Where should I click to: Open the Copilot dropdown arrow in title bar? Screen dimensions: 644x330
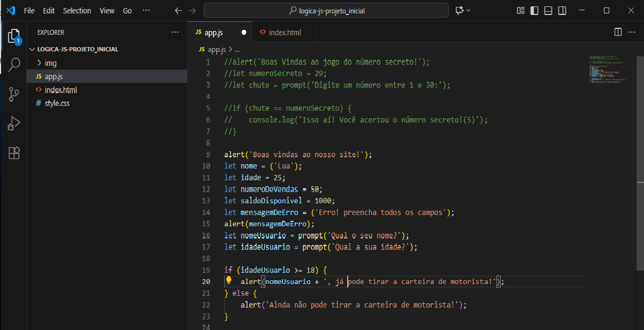point(469,11)
